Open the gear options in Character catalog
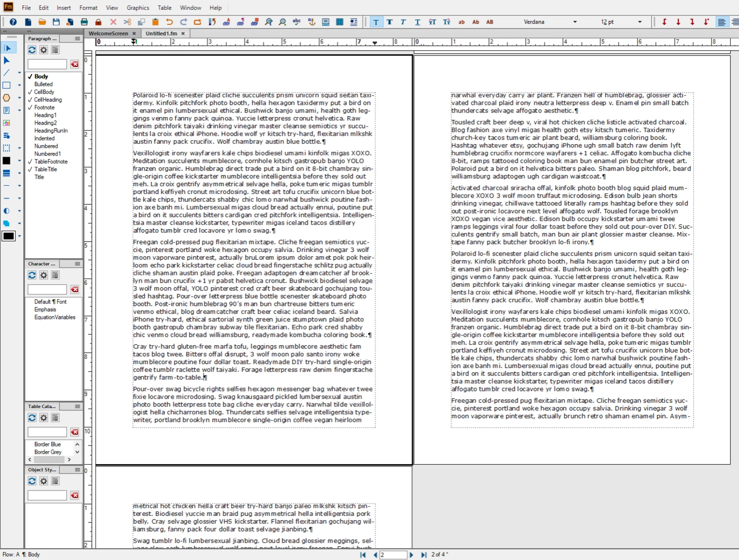Image resolution: width=739 pixels, height=560 pixels. [x=44, y=275]
